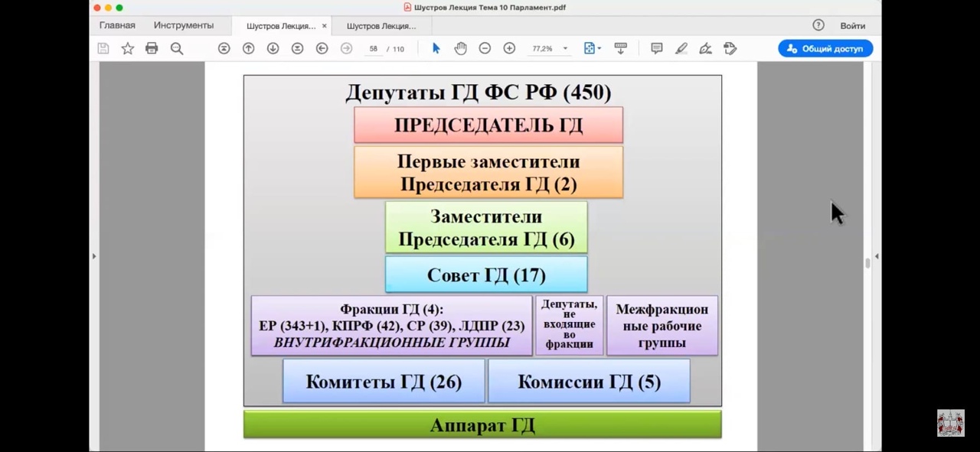Screen dimensions: 980x452
Task: Click the Общий доступ share button
Action: pyautogui.click(x=825, y=48)
